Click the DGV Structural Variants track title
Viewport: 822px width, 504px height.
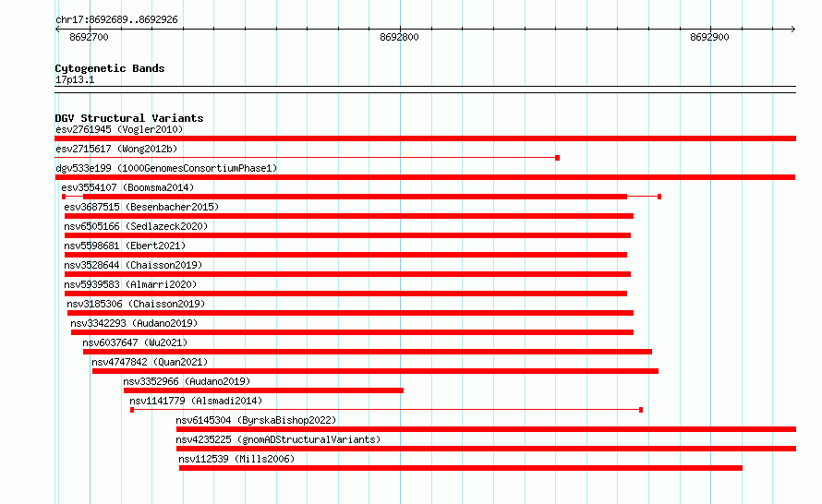(129, 118)
